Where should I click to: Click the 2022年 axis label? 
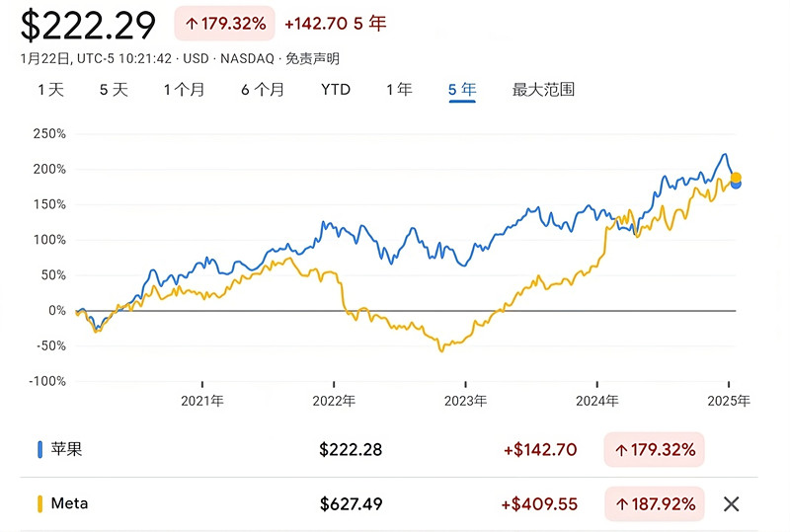(334, 401)
